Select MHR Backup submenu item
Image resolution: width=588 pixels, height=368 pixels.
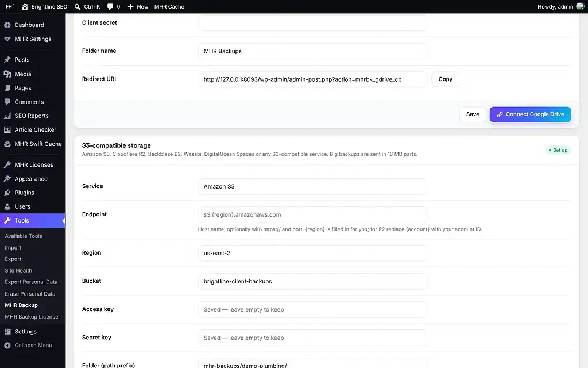click(x=21, y=305)
